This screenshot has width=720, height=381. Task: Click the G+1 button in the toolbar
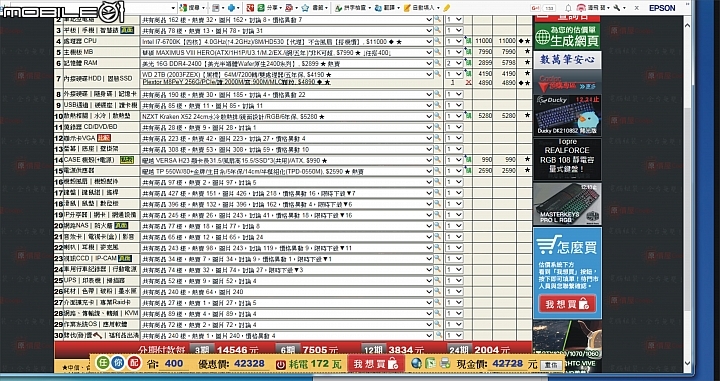coord(535,8)
